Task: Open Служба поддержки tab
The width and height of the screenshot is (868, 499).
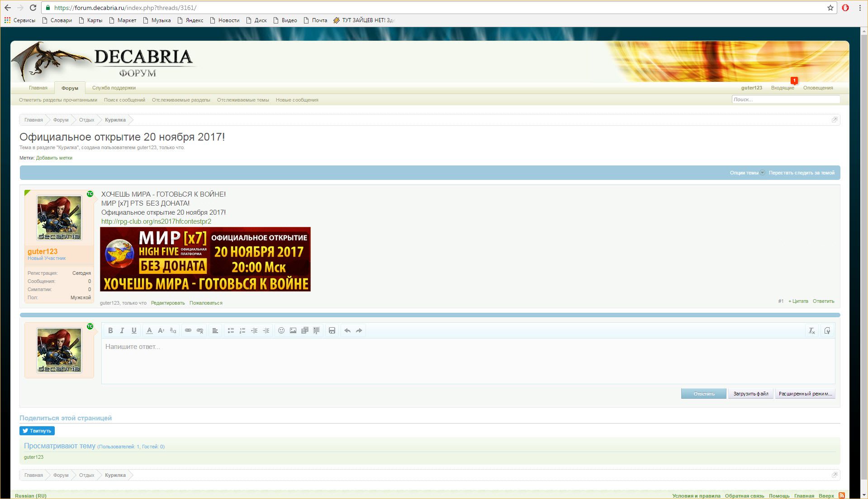Action: (x=114, y=88)
